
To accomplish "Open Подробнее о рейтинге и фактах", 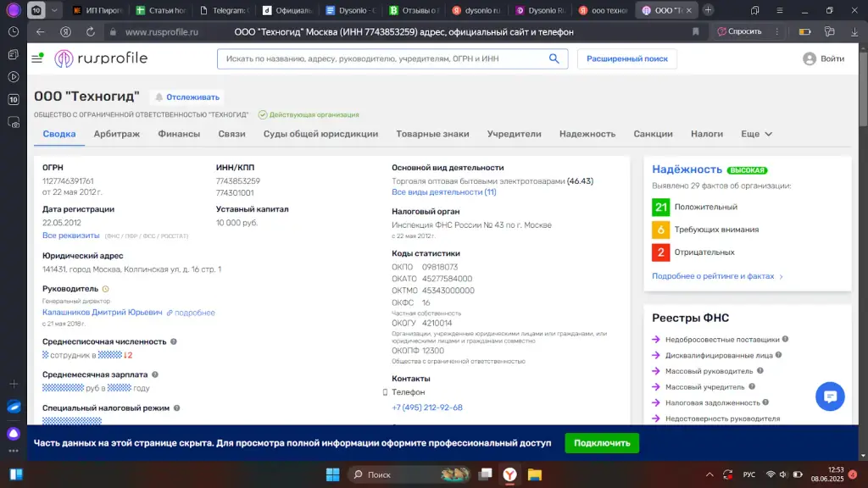I will [717, 276].
